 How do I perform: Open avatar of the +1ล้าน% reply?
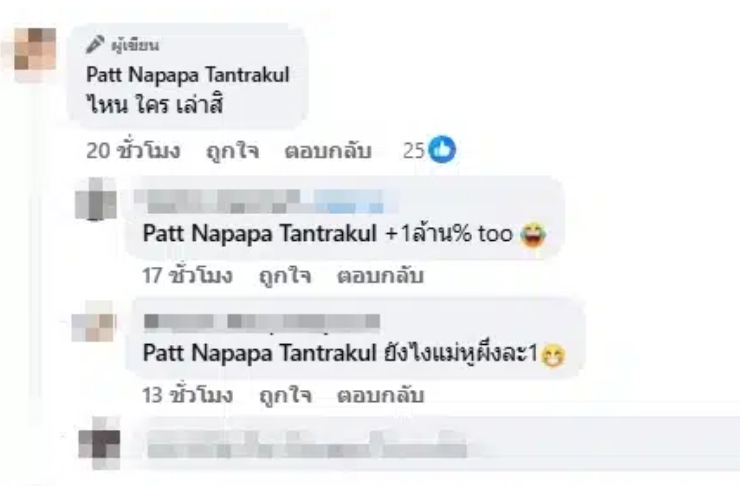(96, 198)
